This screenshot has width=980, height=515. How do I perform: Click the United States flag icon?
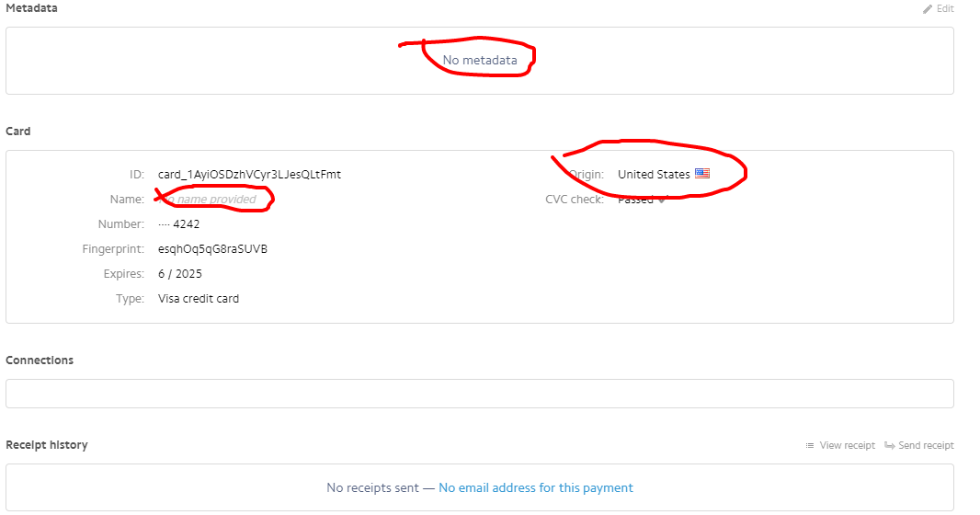click(702, 174)
